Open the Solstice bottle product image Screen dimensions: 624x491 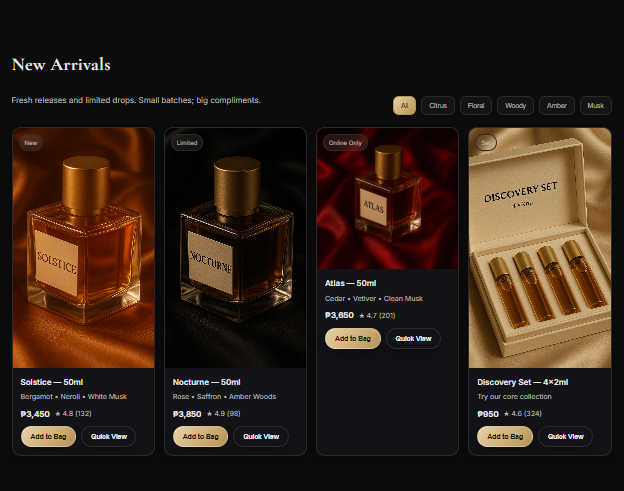click(84, 248)
